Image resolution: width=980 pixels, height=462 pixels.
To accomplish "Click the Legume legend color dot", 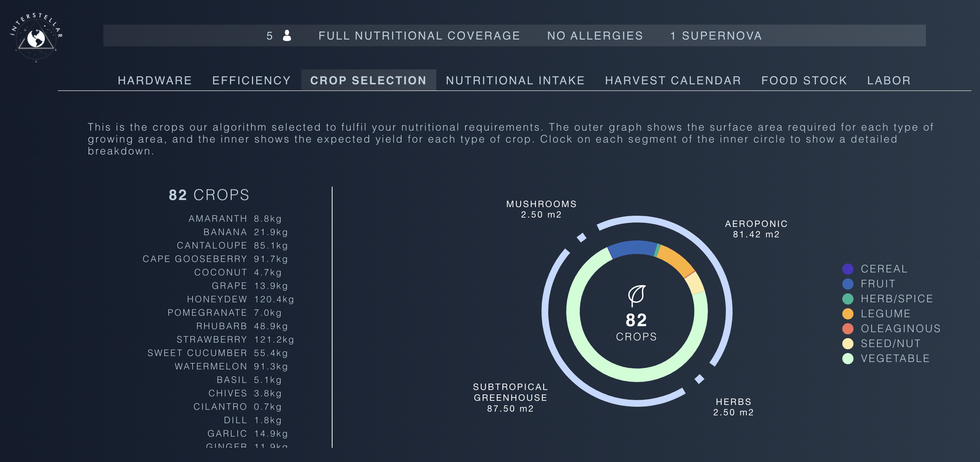I will [848, 313].
